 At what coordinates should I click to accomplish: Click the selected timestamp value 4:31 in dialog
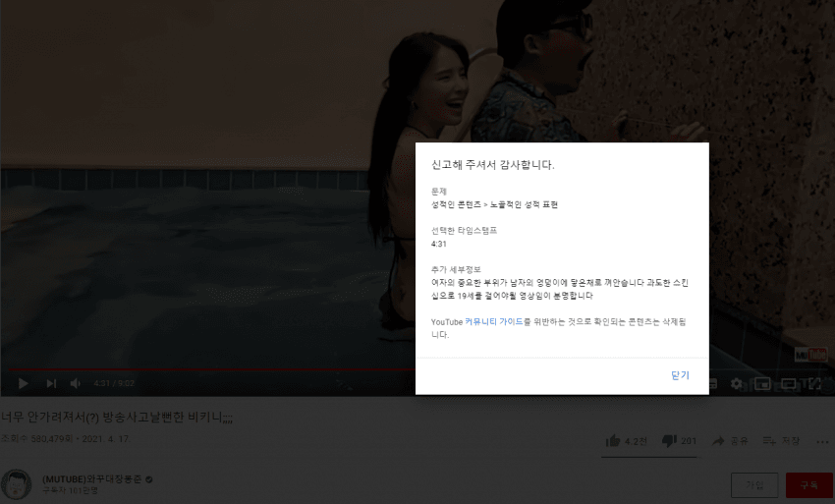[439, 244]
